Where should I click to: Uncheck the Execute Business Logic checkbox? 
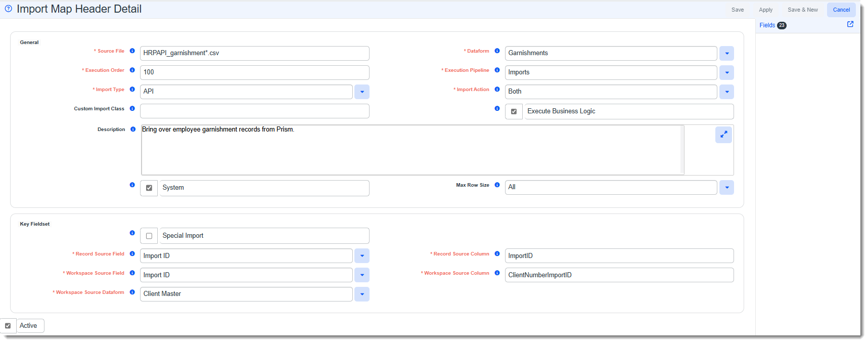tap(514, 111)
